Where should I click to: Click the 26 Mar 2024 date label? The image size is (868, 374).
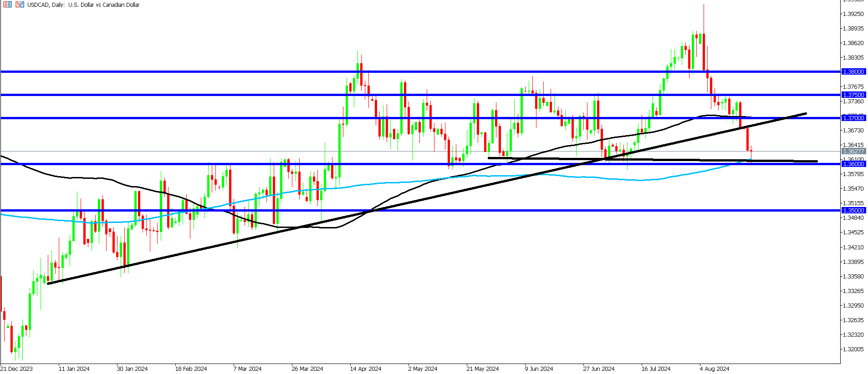(307, 369)
